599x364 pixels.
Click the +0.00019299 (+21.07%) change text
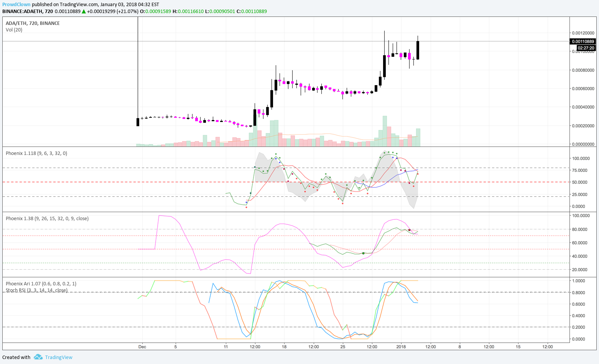(x=113, y=12)
